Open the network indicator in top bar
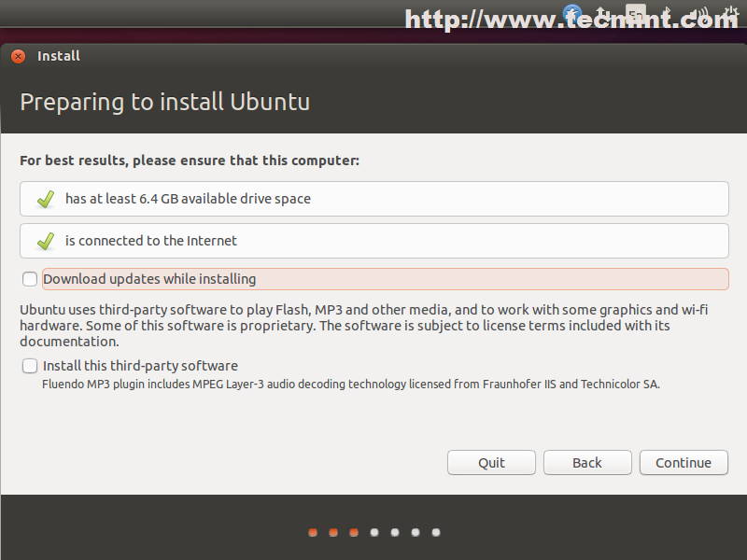The image size is (747, 560). (604, 14)
